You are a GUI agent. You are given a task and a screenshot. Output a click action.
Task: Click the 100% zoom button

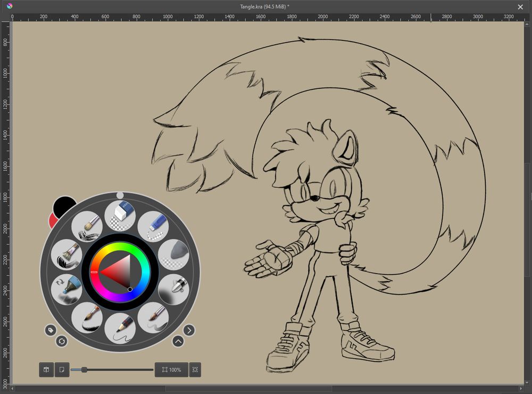click(x=171, y=370)
